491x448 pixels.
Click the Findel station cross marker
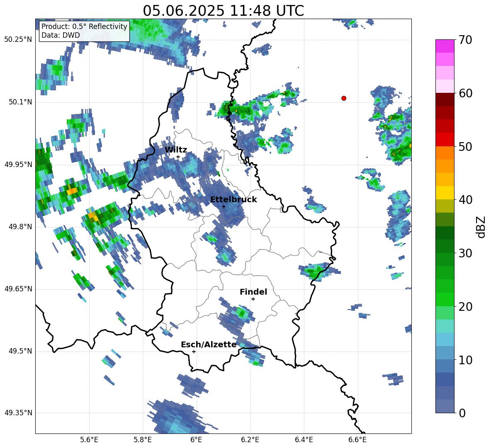pyautogui.click(x=253, y=299)
